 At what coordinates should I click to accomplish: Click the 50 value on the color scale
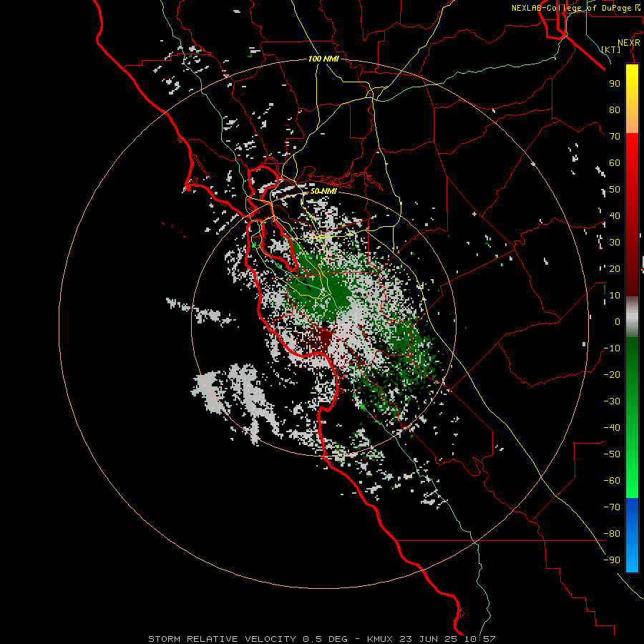pyautogui.click(x=615, y=190)
